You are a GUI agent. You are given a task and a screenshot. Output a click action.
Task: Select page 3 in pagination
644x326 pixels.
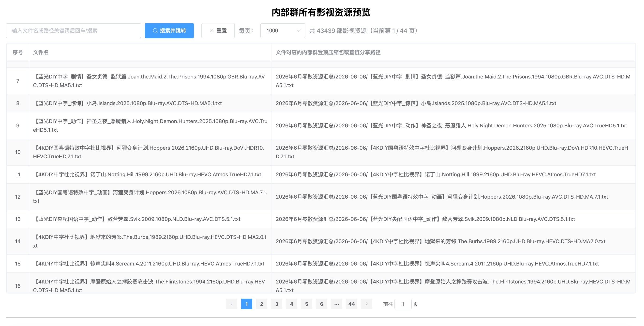coord(276,304)
